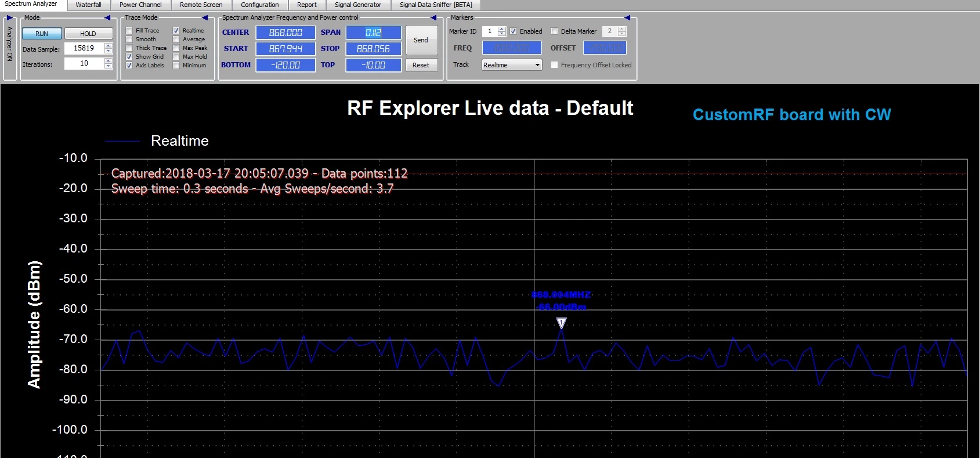Click the RUN mode button
980x458 pixels.
coord(42,34)
